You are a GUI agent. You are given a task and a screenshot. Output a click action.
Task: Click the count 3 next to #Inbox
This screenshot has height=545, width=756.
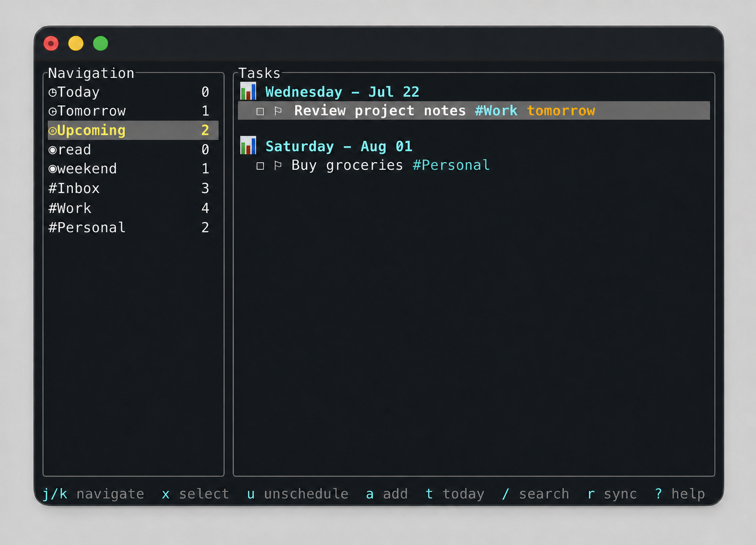coord(205,188)
